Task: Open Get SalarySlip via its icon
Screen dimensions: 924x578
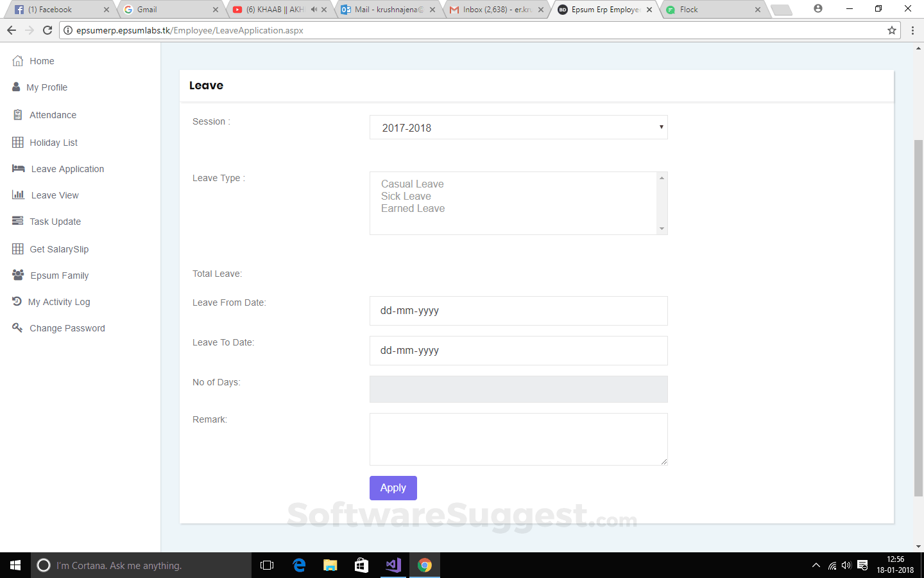Action: [x=17, y=249]
